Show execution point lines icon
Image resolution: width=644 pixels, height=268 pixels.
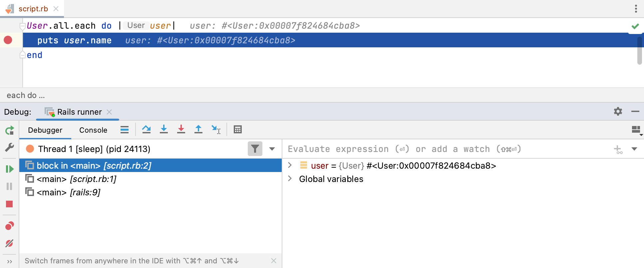(x=125, y=130)
